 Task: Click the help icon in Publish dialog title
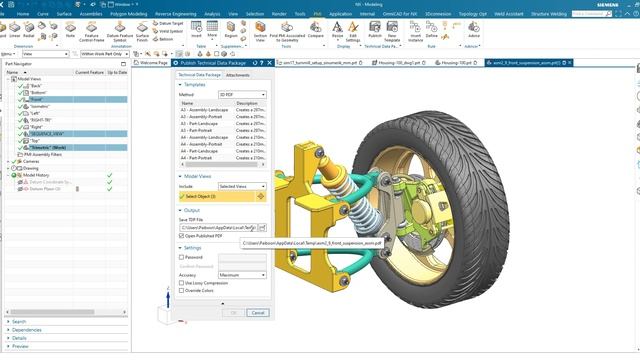[262, 63]
